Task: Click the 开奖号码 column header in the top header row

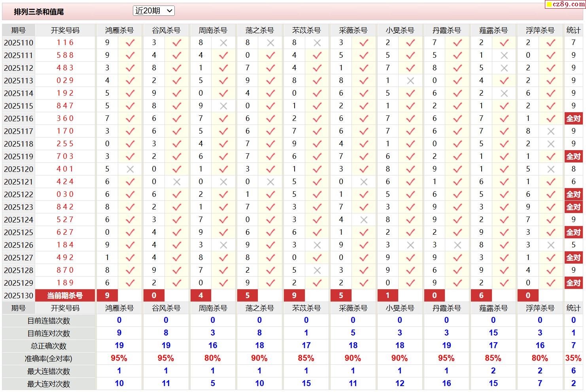Action: tap(65, 30)
